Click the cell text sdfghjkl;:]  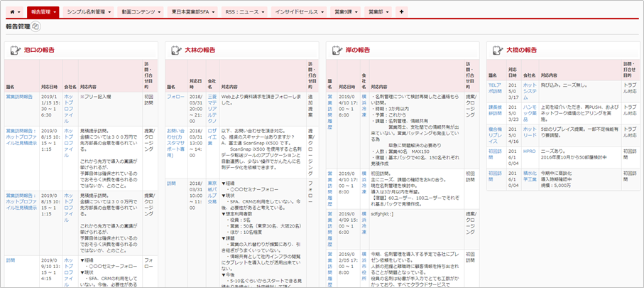[382, 213]
